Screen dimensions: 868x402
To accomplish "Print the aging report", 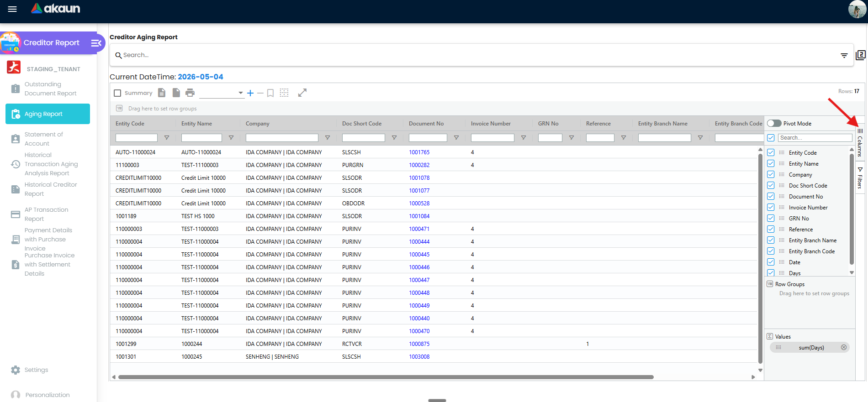I will (190, 93).
